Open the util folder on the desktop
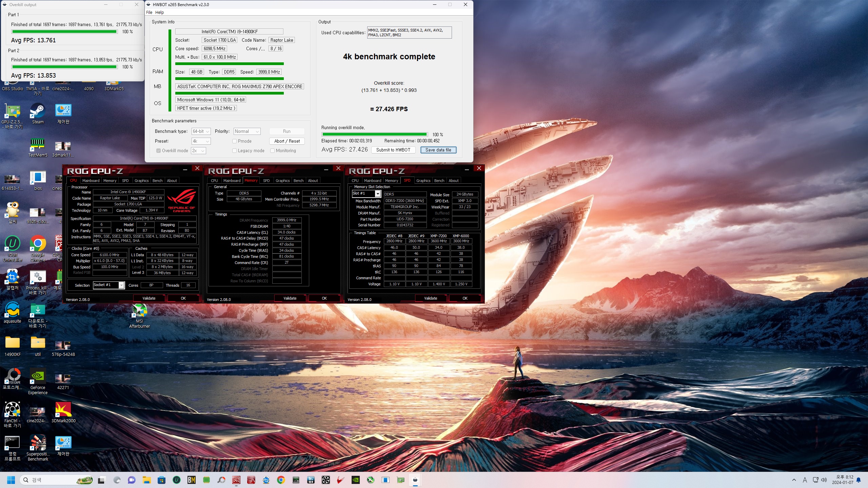 38,346
